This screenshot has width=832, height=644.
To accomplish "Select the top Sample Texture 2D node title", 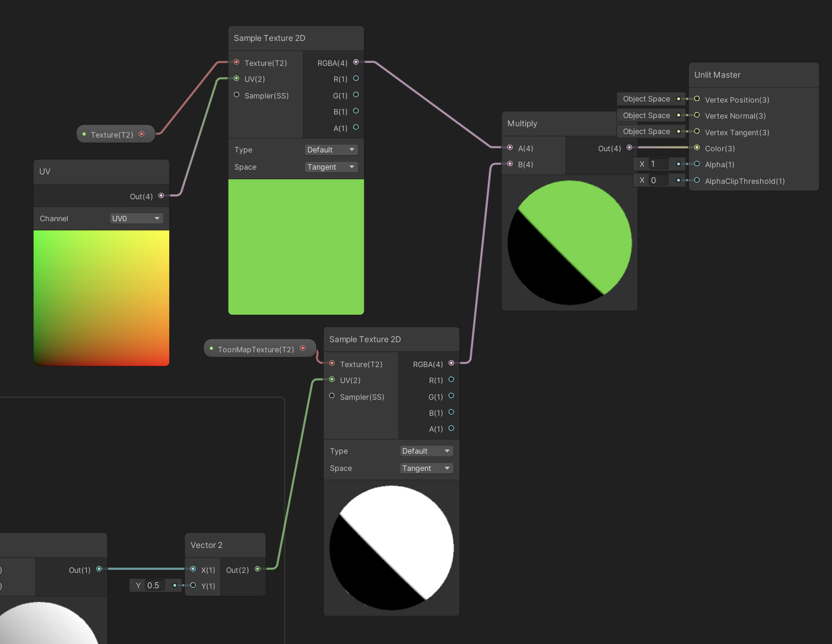I will [269, 38].
